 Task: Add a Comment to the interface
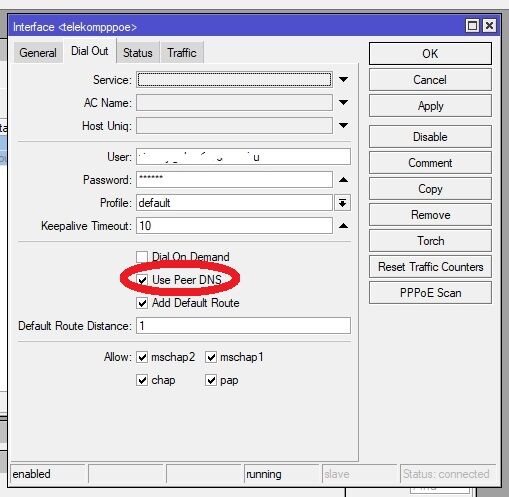click(x=430, y=163)
